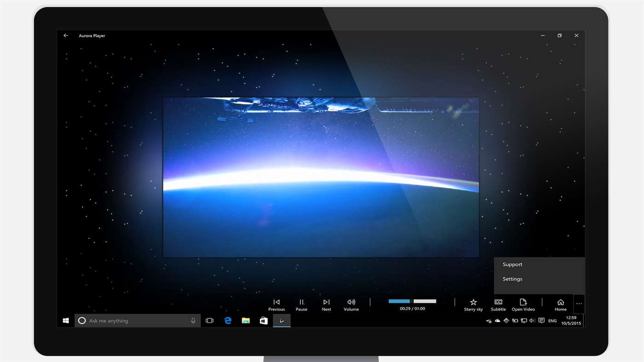Seek on the unplayed white progress segment

point(425,301)
